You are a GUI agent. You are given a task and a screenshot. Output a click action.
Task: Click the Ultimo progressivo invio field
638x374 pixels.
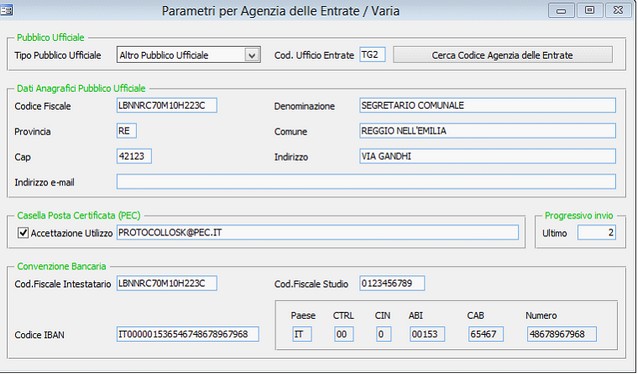[x=596, y=233]
